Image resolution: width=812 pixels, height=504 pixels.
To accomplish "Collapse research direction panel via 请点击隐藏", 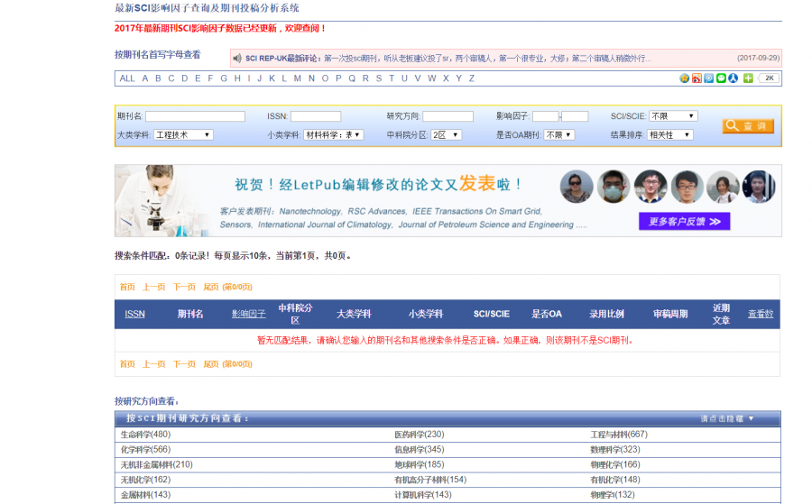I will click(x=727, y=418).
